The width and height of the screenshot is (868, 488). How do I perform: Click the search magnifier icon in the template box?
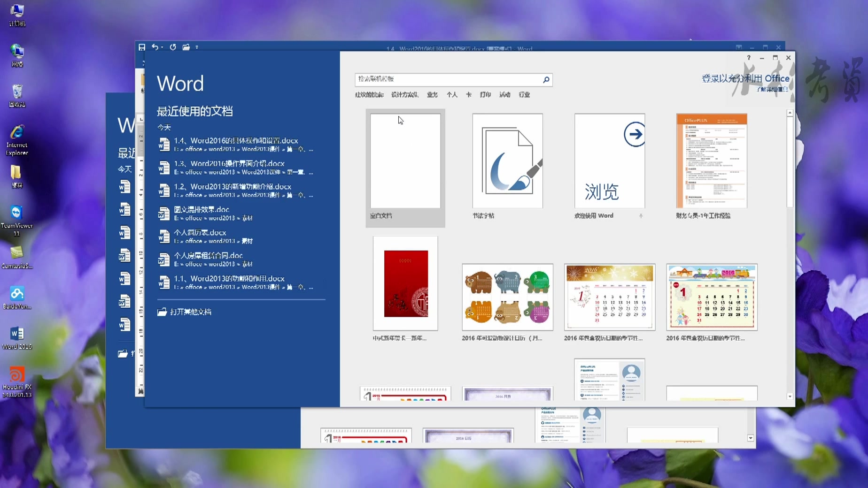coord(546,80)
